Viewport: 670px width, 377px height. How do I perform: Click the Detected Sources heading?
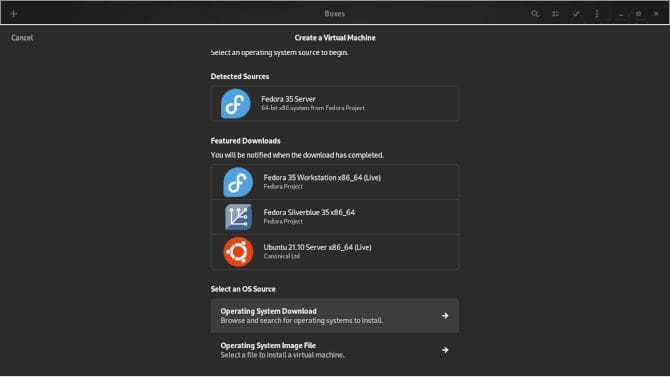point(240,77)
